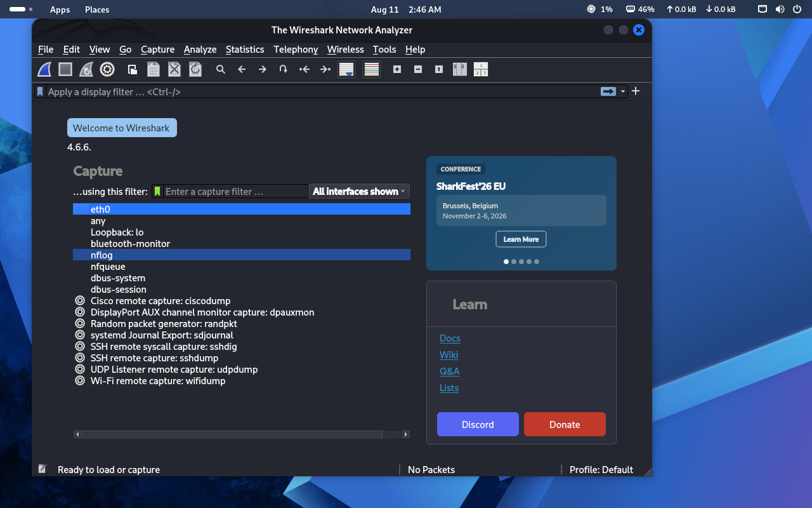
Task: Open options gear for Random packet generator
Action: click(80, 323)
